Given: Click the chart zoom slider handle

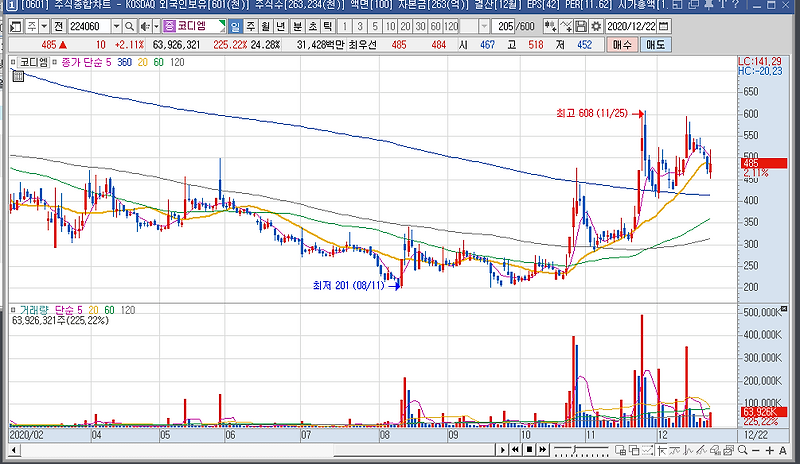Looking at the screenshot, I should tap(575, 450).
